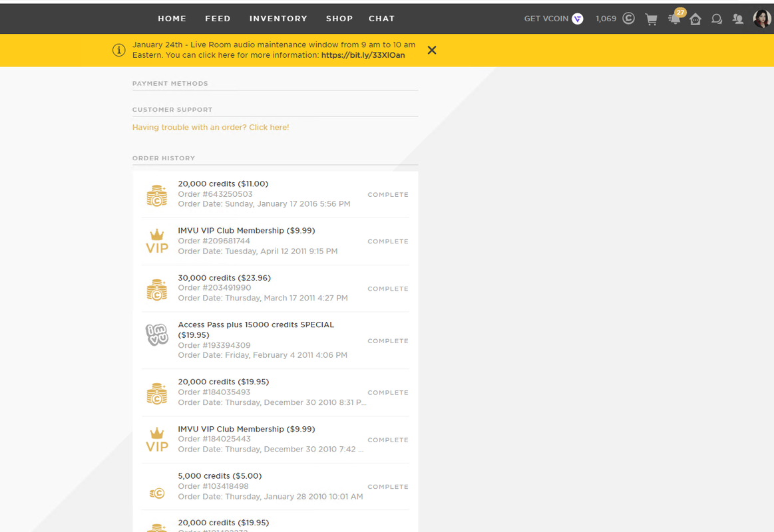Click the purple VCOIN logo icon
The height and width of the screenshot is (532, 774).
click(x=578, y=19)
